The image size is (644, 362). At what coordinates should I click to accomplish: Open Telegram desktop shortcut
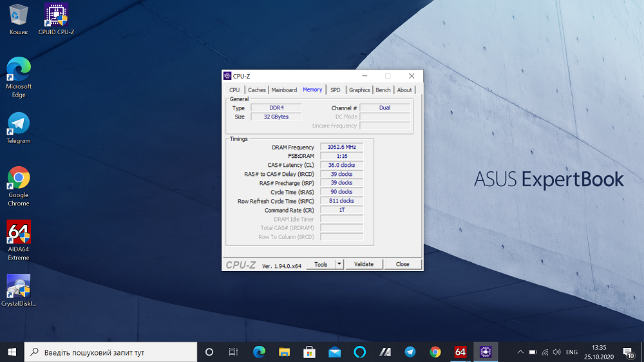19,128
